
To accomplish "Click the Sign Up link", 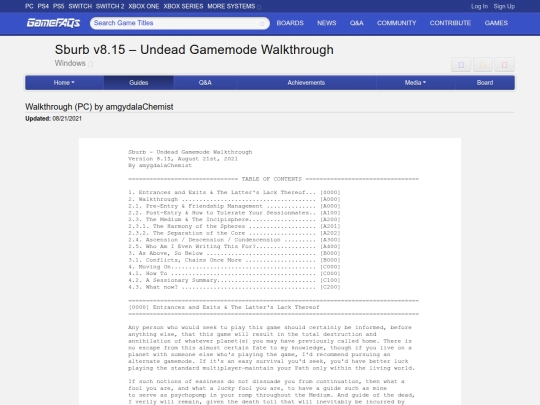I will point(504,6).
